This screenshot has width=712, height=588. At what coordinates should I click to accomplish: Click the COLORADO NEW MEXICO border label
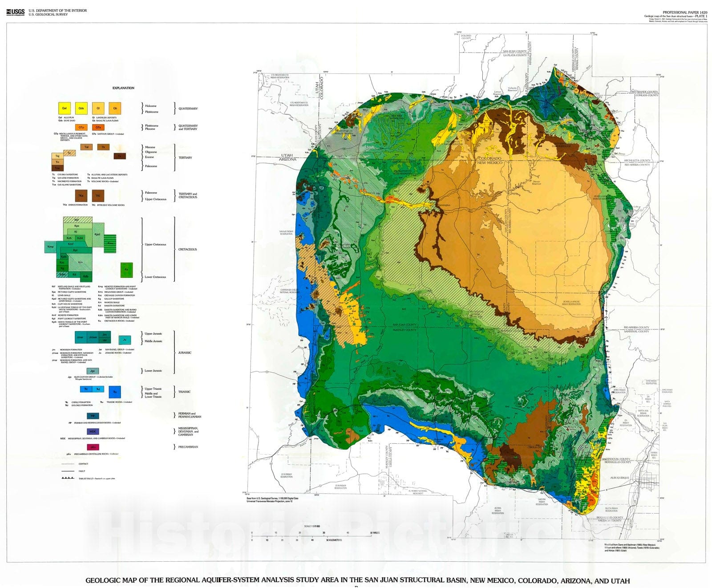(489, 160)
